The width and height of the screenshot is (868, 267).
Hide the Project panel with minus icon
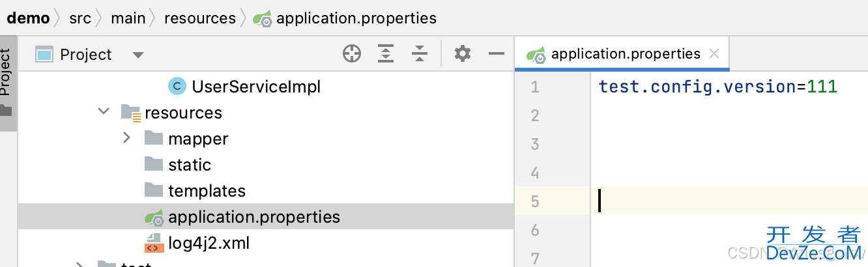click(497, 54)
